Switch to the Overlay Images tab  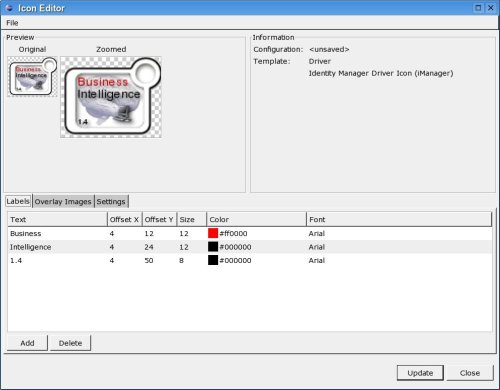(x=63, y=202)
